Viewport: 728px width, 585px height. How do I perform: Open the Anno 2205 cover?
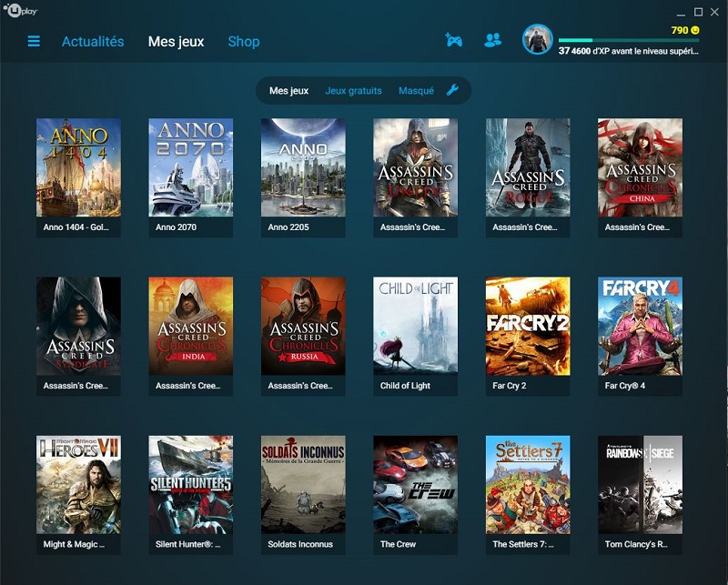click(303, 167)
